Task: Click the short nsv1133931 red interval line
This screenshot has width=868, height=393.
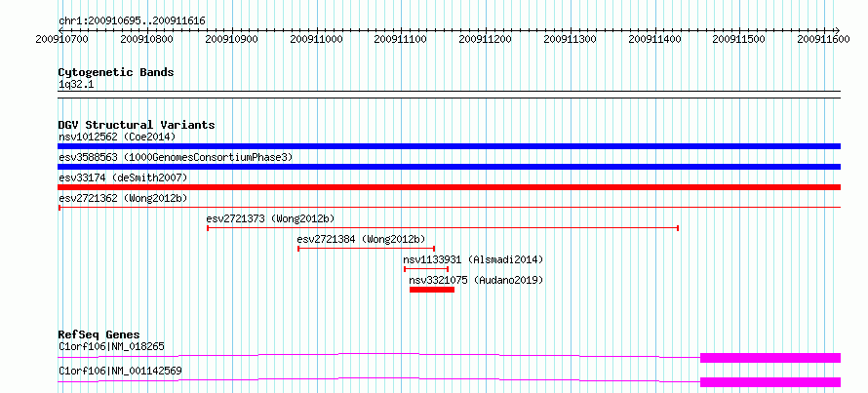Action: pyautogui.click(x=426, y=269)
